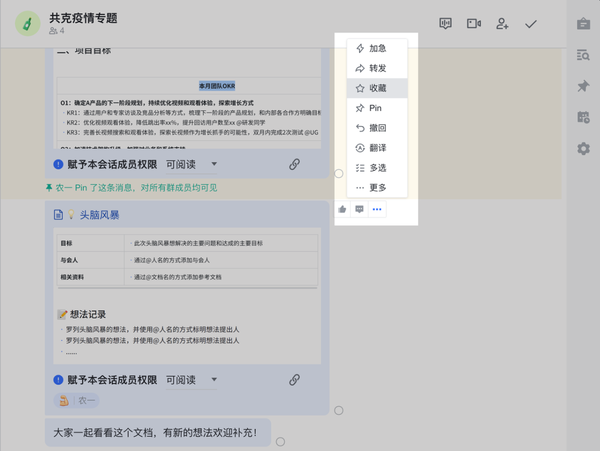
Task: Open the OKR document preview thumbnail
Action: 187,99
